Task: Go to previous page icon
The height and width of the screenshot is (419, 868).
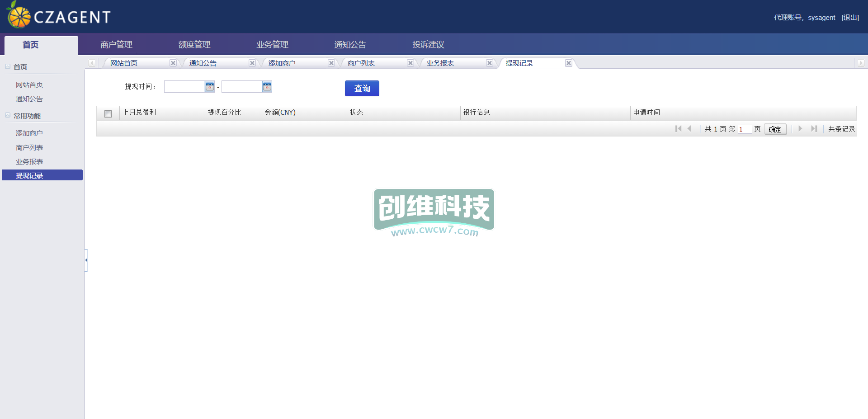Action: 689,129
